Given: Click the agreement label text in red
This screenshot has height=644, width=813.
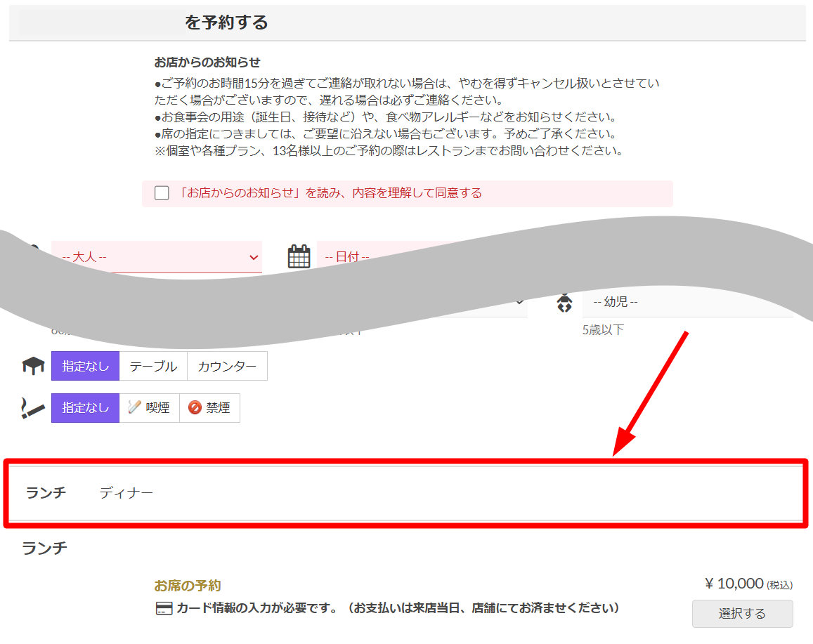Looking at the screenshot, I should click(329, 193).
